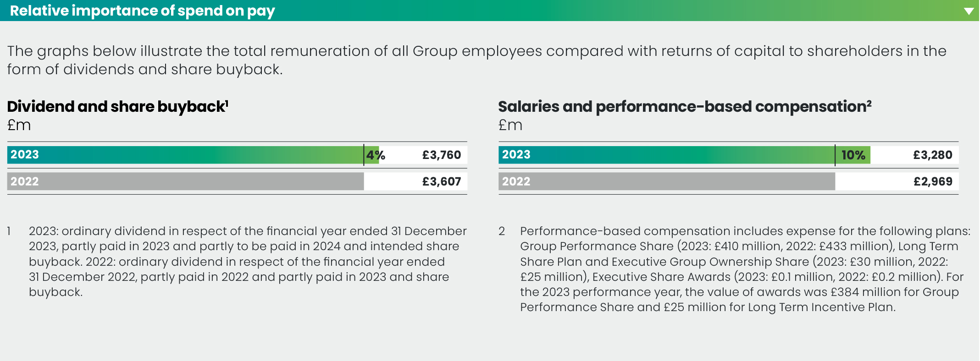Click the 2022 salaries compensation grey bar
980x361 pixels.
point(665,181)
